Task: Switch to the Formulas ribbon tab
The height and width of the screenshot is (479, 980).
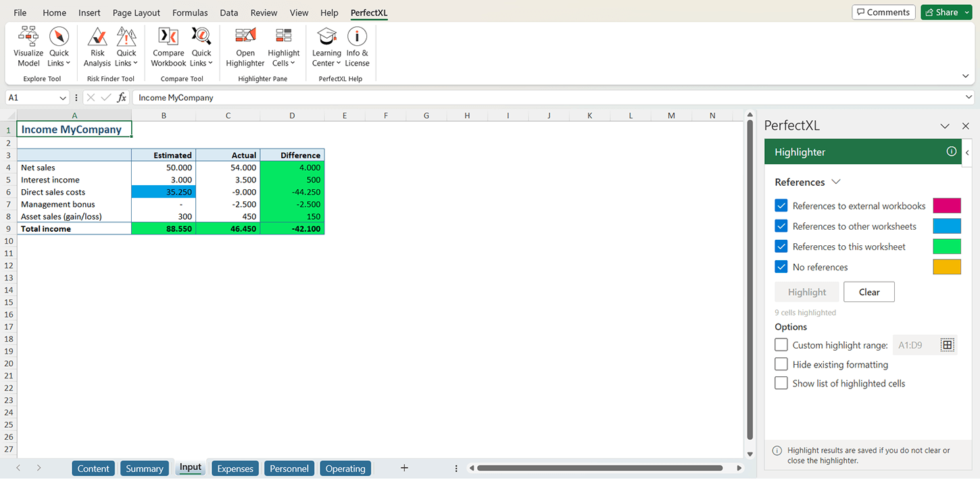Action: point(190,13)
